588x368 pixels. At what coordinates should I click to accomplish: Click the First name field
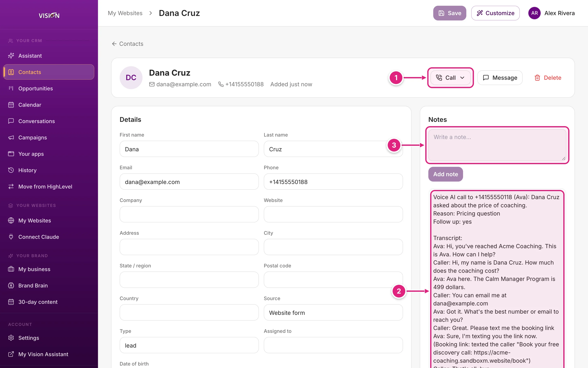(x=189, y=149)
